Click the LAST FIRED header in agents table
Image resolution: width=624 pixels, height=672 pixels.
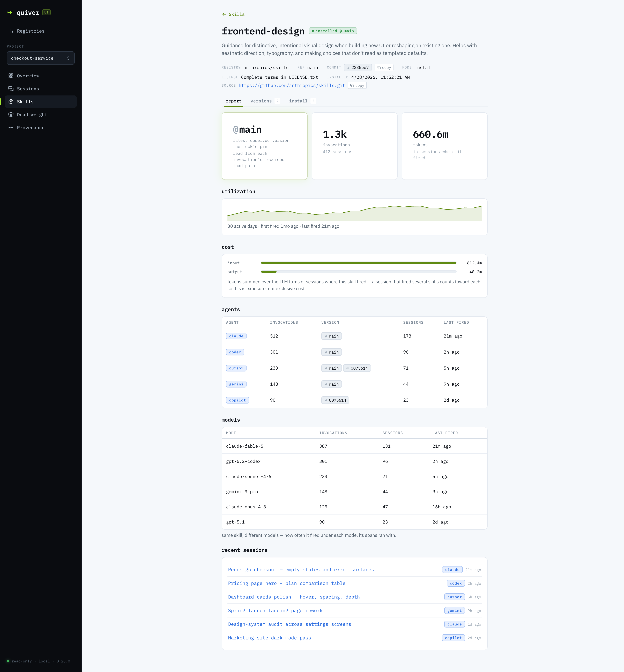click(456, 323)
